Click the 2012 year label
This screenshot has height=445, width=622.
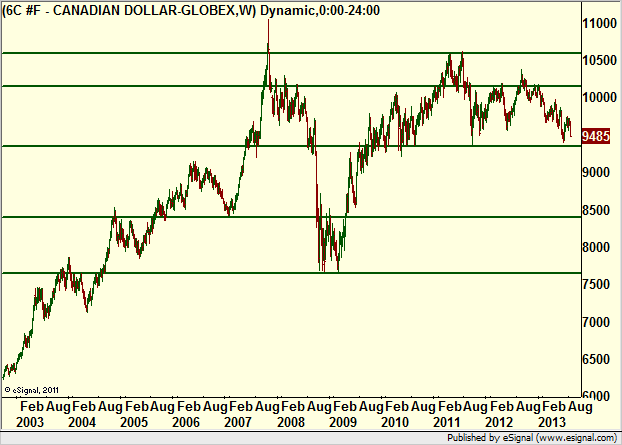499,422
